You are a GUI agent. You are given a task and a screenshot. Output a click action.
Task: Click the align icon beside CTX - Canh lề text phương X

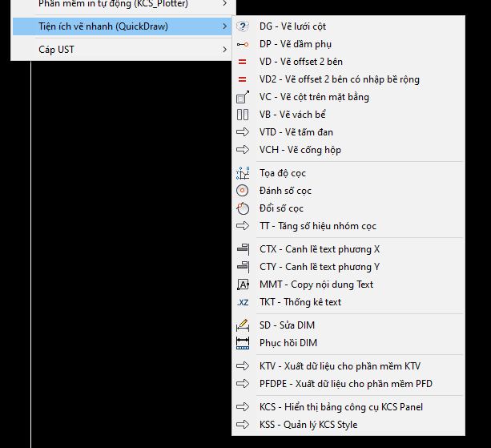[x=243, y=249]
